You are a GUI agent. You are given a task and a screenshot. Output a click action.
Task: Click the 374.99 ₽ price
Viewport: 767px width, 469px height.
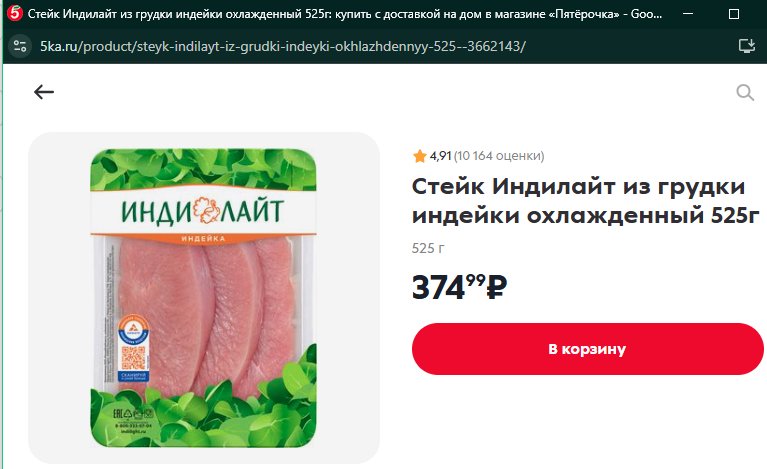(459, 287)
